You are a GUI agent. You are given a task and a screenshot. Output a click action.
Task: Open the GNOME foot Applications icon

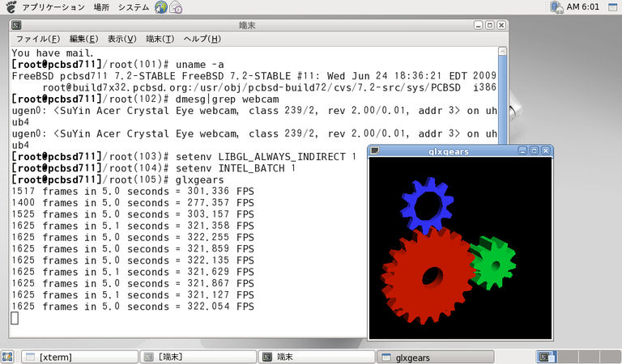click(11, 6)
